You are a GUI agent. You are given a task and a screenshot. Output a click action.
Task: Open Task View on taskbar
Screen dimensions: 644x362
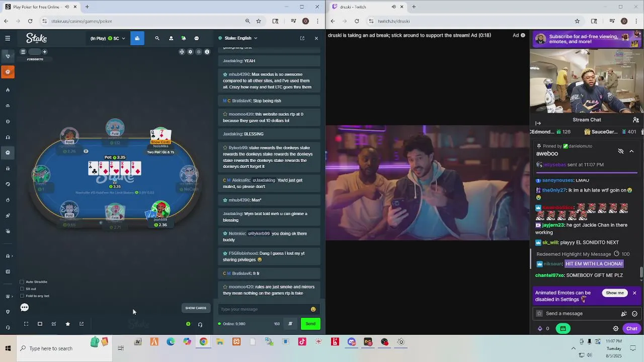point(121,348)
